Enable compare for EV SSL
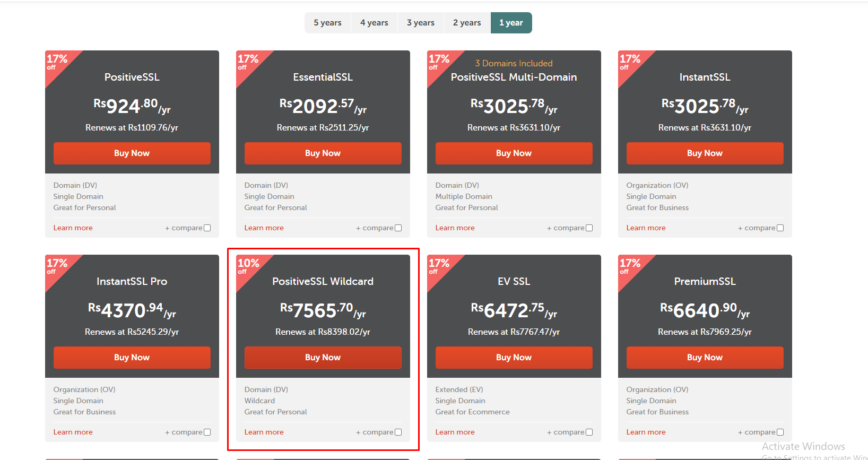Image resolution: width=868 pixels, height=460 pixels. (589, 432)
